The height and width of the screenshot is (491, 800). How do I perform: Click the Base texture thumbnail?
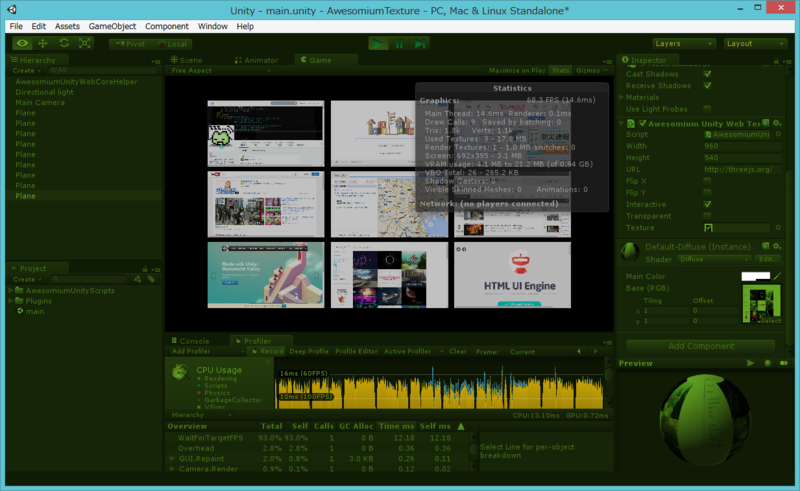(762, 304)
